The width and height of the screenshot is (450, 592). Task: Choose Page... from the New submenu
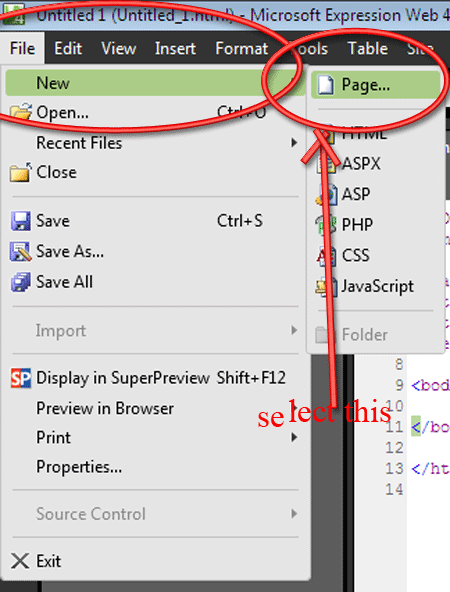[376, 85]
